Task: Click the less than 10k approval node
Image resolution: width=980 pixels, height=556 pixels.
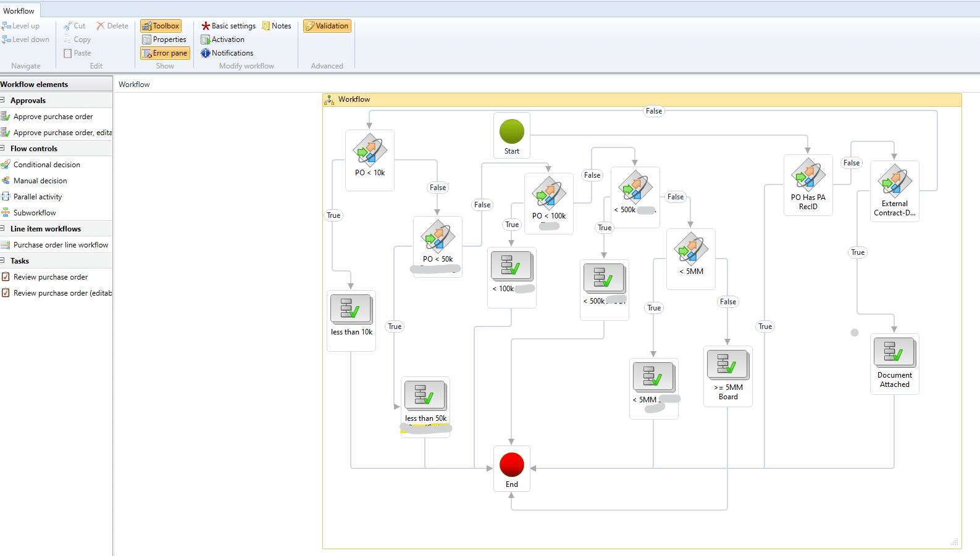Action: (351, 310)
